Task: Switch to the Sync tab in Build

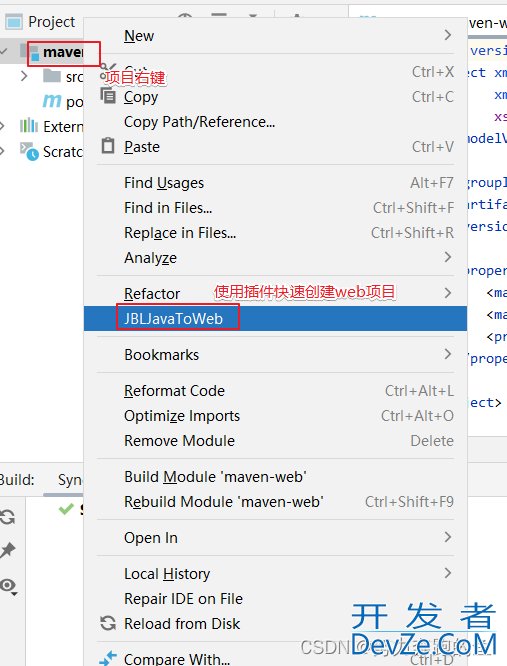Action: coord(70,480)
